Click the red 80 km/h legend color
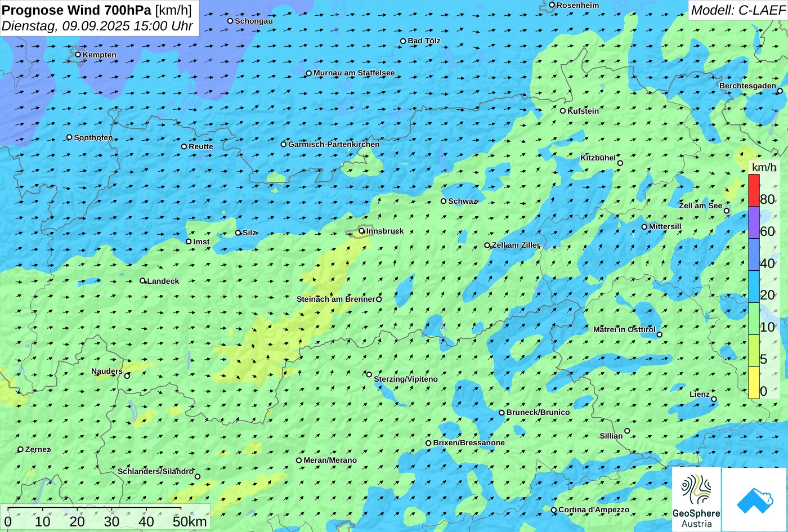 click(754, 191)
